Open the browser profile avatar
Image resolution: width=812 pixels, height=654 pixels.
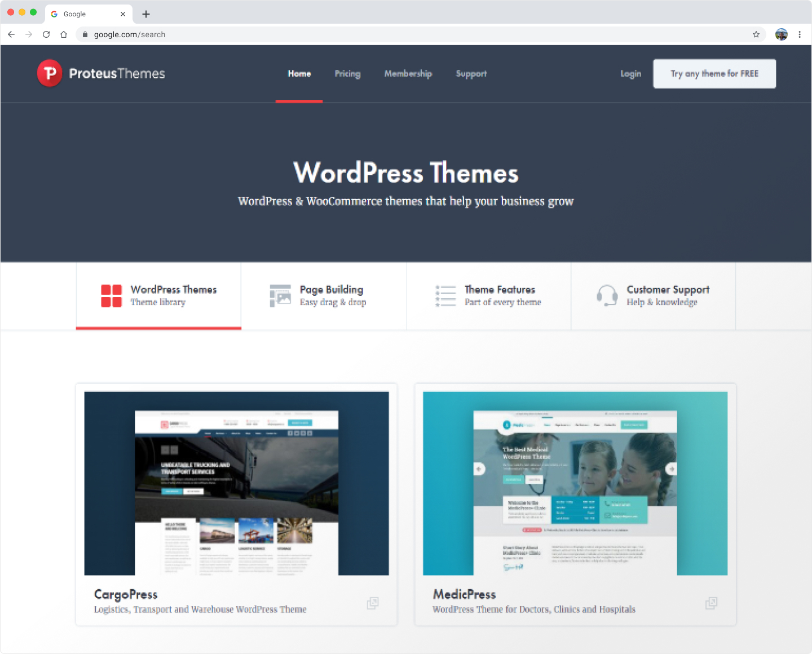pyautogui.click(x=781, y=34)
